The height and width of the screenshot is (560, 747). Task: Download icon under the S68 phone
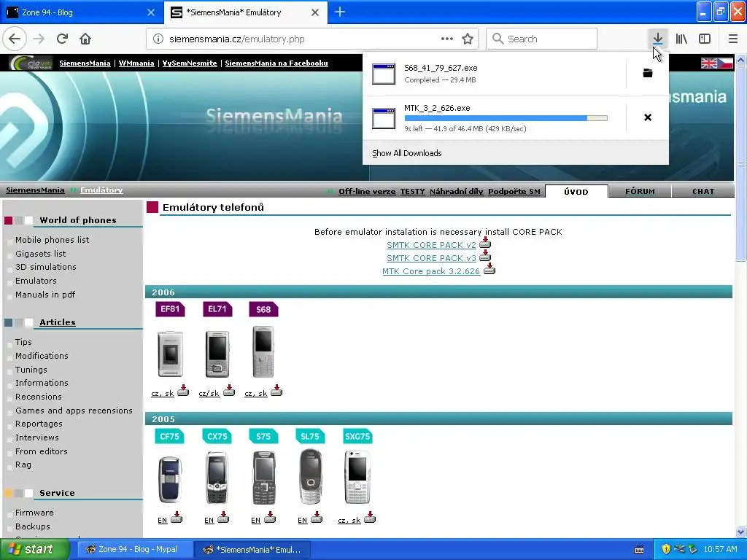tap(276, 391)
